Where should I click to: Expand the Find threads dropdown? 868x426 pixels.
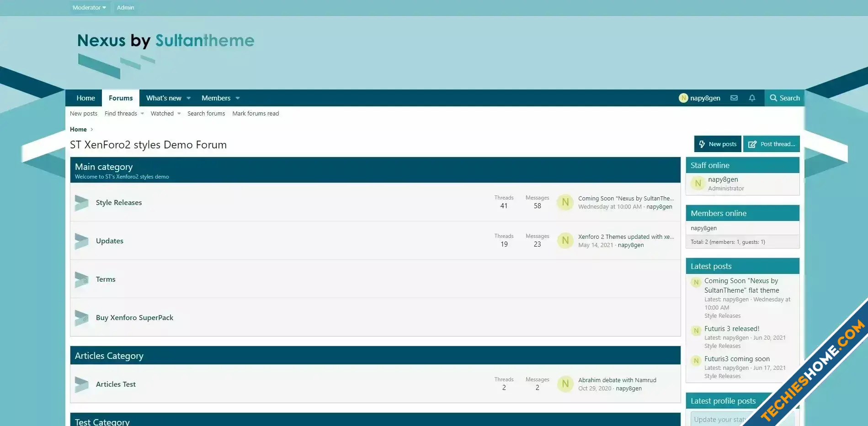click(142, 114)
